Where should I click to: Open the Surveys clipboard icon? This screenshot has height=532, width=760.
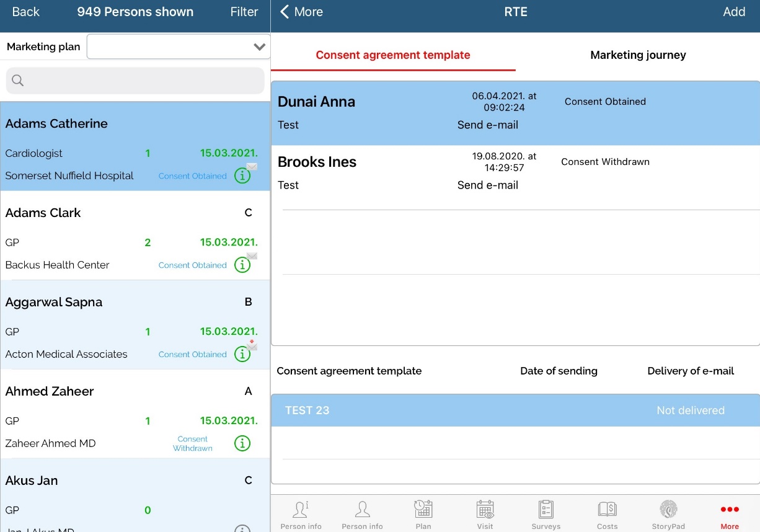[546, 510]
